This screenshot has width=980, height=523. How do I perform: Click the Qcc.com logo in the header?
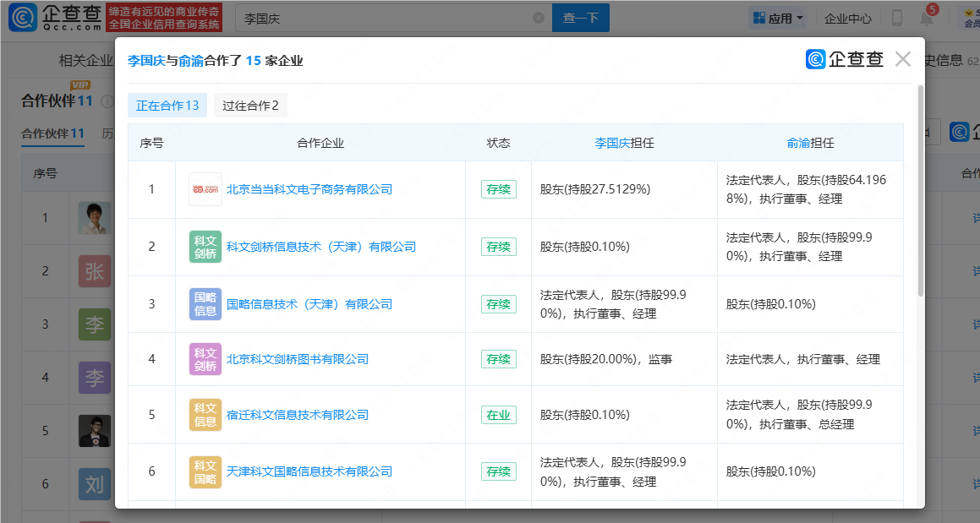click(x=55, y=18)
